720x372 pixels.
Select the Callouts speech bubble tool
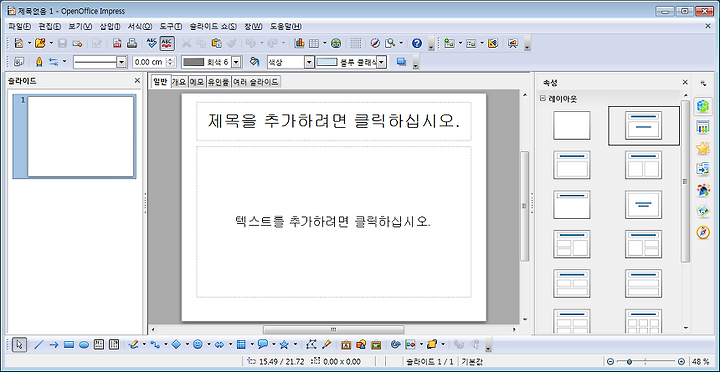pos(263,344)
